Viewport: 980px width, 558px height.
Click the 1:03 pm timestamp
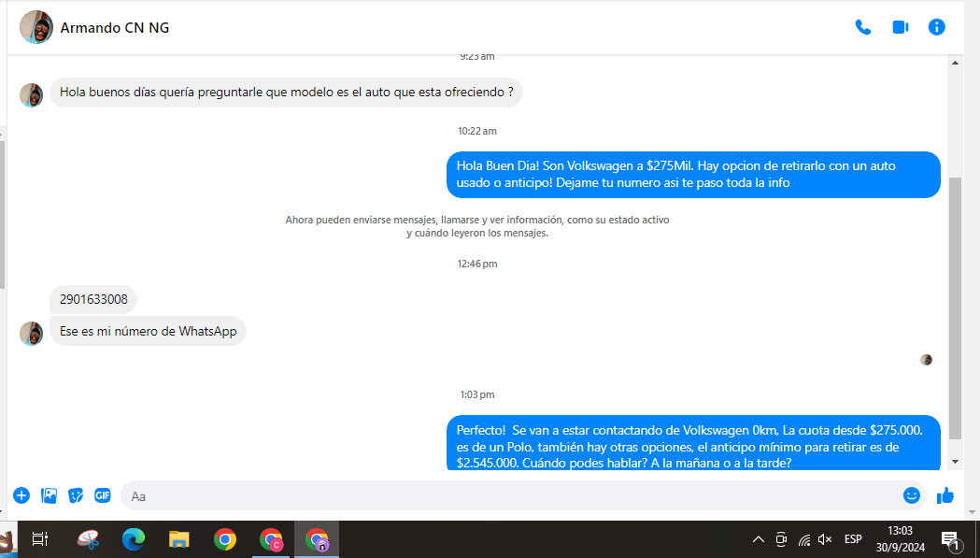(477, 394)
